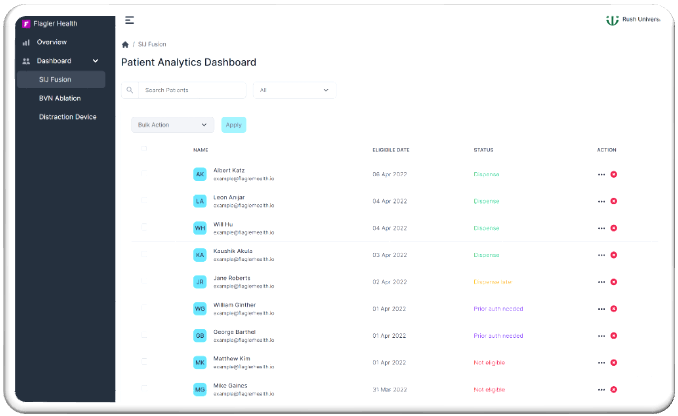
Task: Select SIJ Fusion sidebar item
Action: pos(61,80)
